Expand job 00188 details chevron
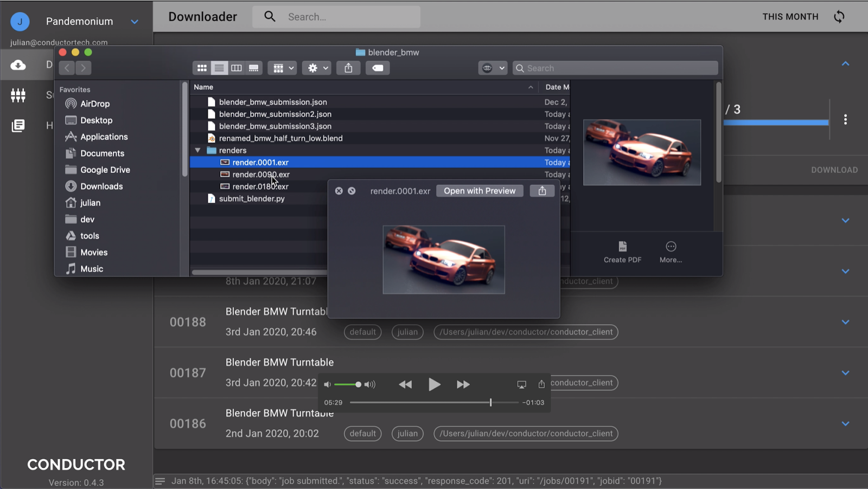This screenshot has width=868, height=489. tap(845, 322)
